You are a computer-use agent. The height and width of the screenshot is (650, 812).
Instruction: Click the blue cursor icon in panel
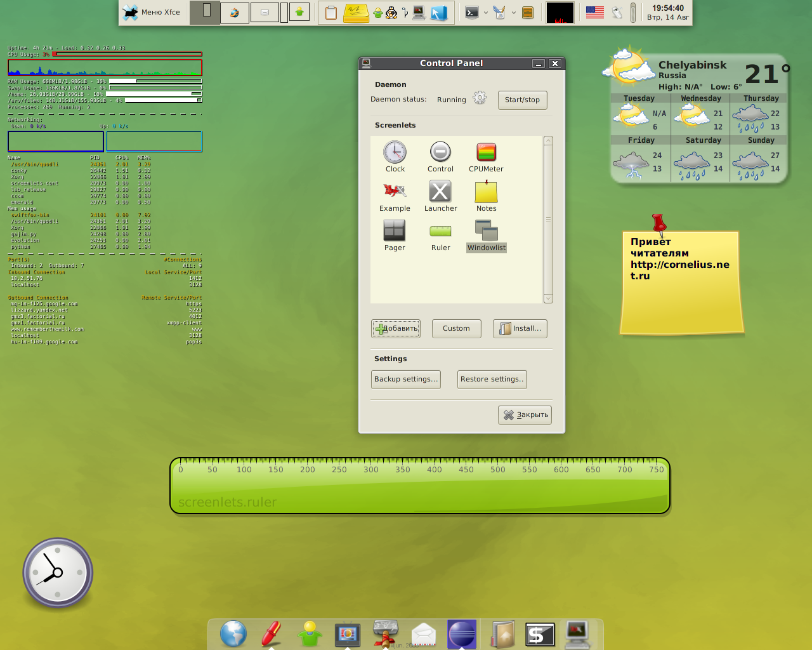coord(439,13)
